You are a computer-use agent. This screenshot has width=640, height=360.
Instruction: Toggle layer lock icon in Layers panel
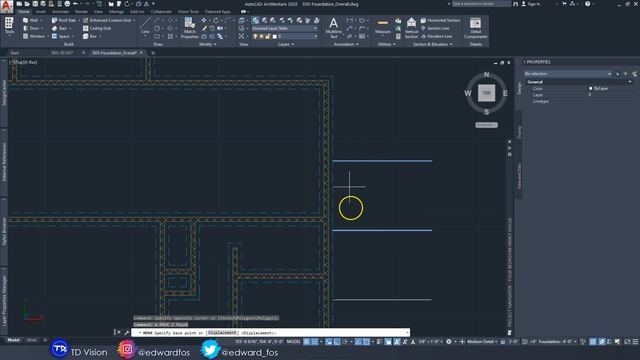268,36
